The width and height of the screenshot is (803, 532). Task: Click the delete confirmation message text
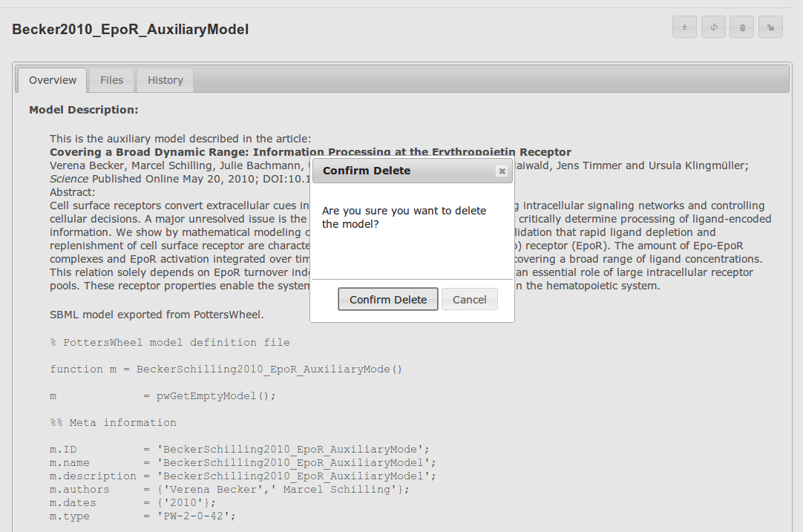point(404,217)
